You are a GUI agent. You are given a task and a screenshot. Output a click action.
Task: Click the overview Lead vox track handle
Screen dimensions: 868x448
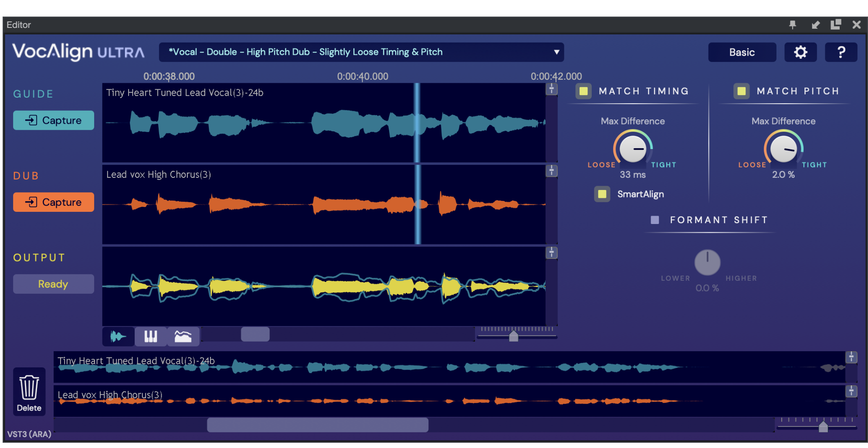[x=851, y=391]
